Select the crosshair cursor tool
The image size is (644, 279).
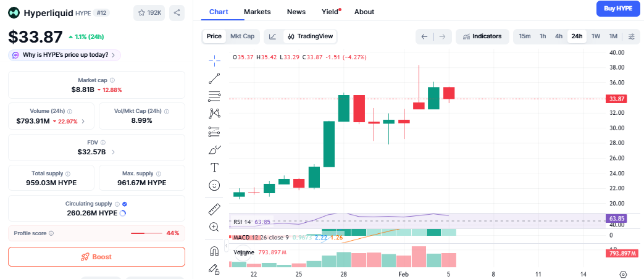pyautogui.click(x=214, y=60)
